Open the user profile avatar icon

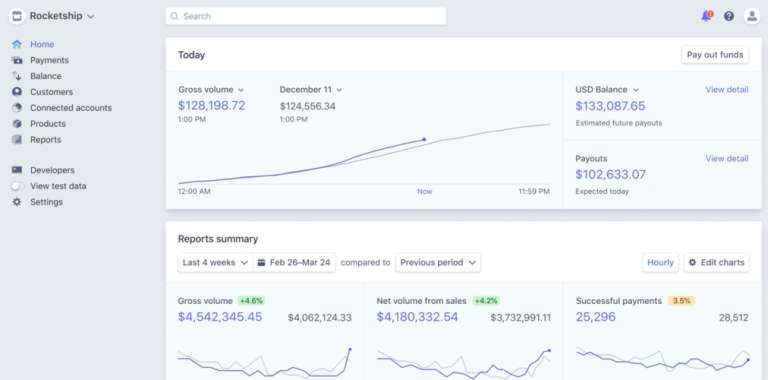[x=752, y=16]
